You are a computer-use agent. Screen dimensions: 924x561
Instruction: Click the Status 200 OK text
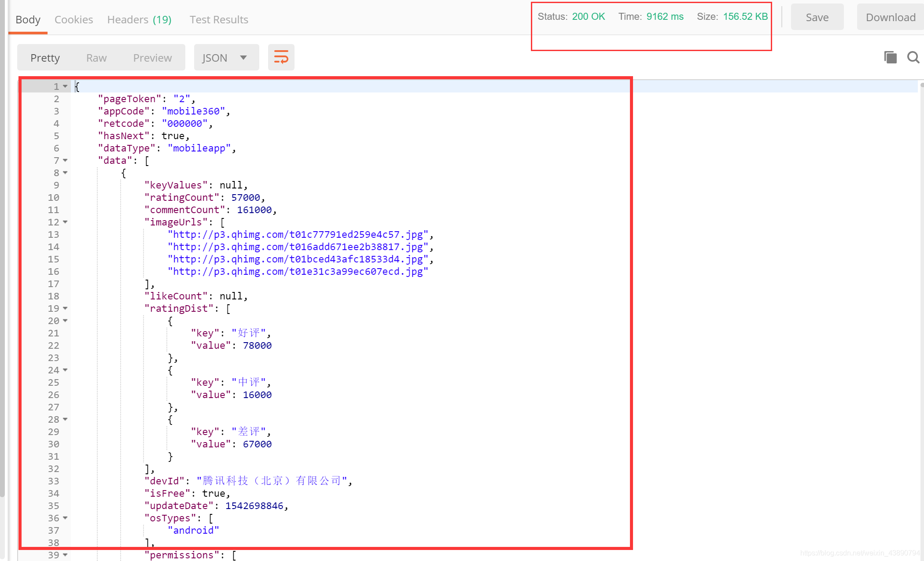(x=571, y=17)
